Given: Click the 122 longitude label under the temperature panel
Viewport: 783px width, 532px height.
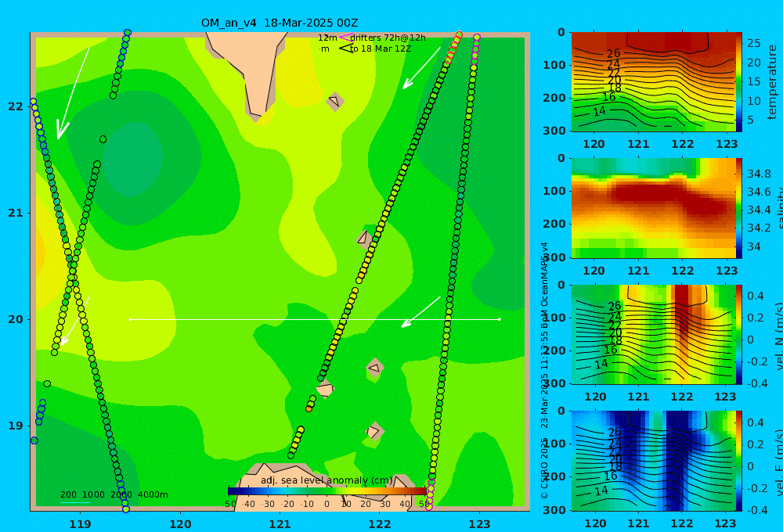Looking at the screenshot, I should (x=682, y=144).
